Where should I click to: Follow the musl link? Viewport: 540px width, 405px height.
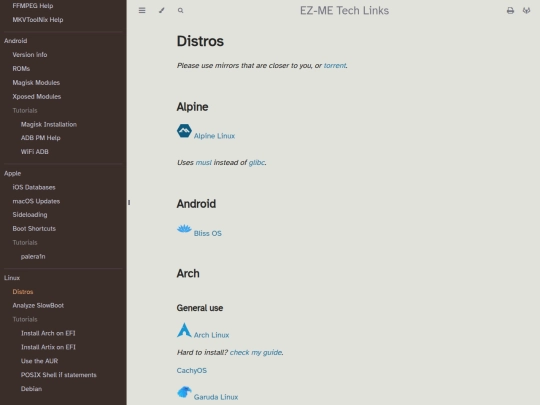204,163
